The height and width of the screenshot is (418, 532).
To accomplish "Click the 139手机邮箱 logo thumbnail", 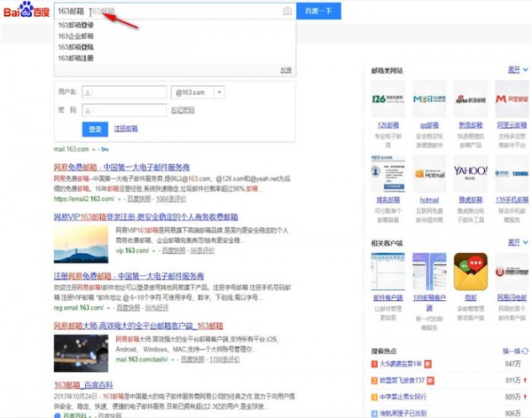I will (x=512, y=174).
